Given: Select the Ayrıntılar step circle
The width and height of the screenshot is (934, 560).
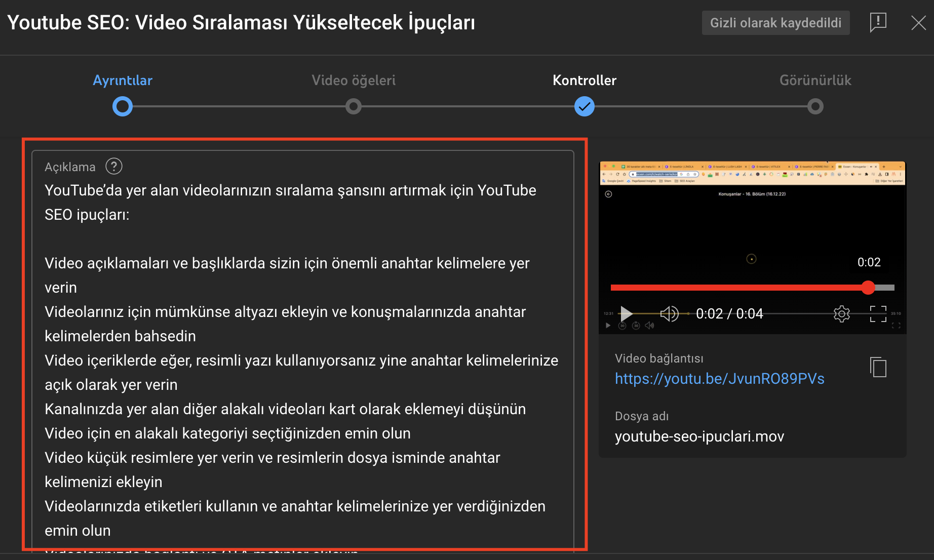Looking at the screenshot, I should [123, 106].
